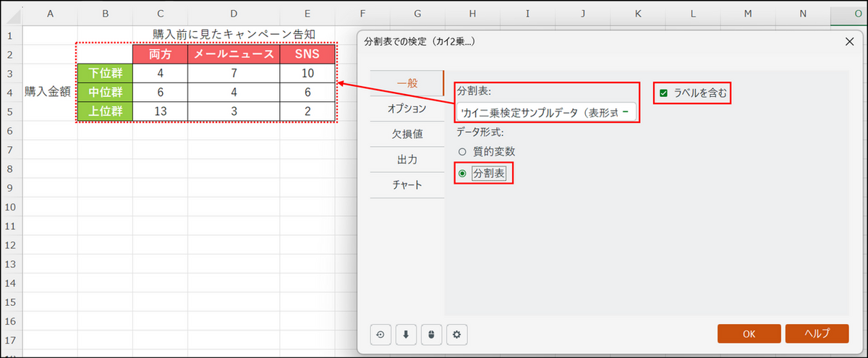Open the オプション tab
This screenshot has height=358, width=868.
click(x=407, y=108)
